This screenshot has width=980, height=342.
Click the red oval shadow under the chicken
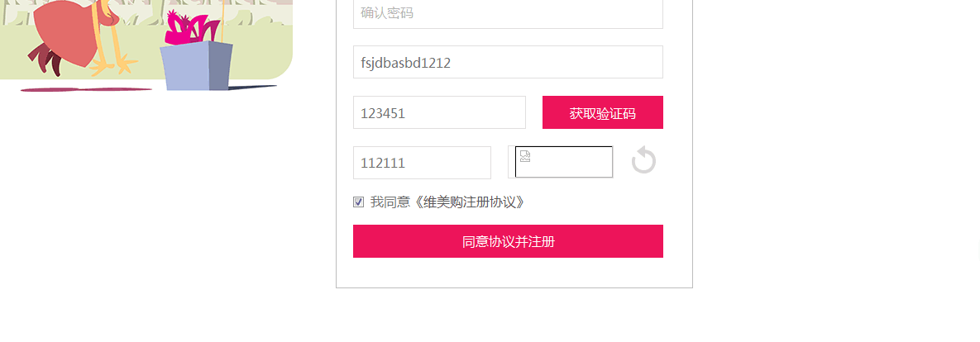pos(86,90)
